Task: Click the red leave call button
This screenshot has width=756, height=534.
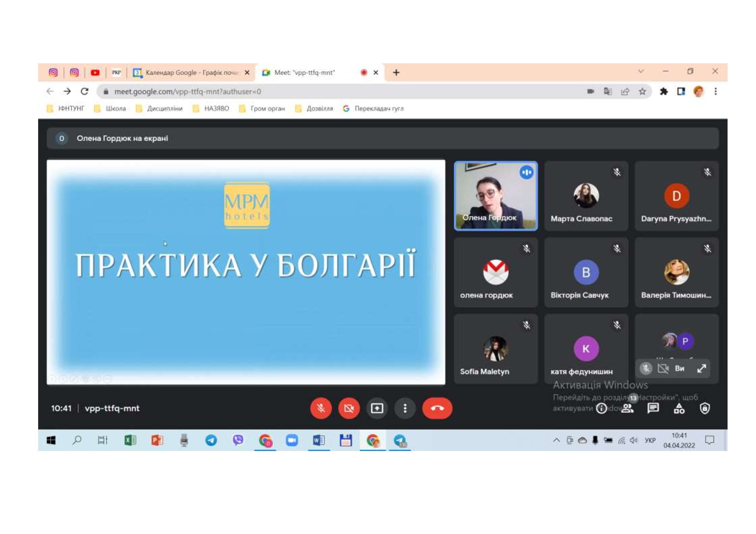Action: coord(437,408)
